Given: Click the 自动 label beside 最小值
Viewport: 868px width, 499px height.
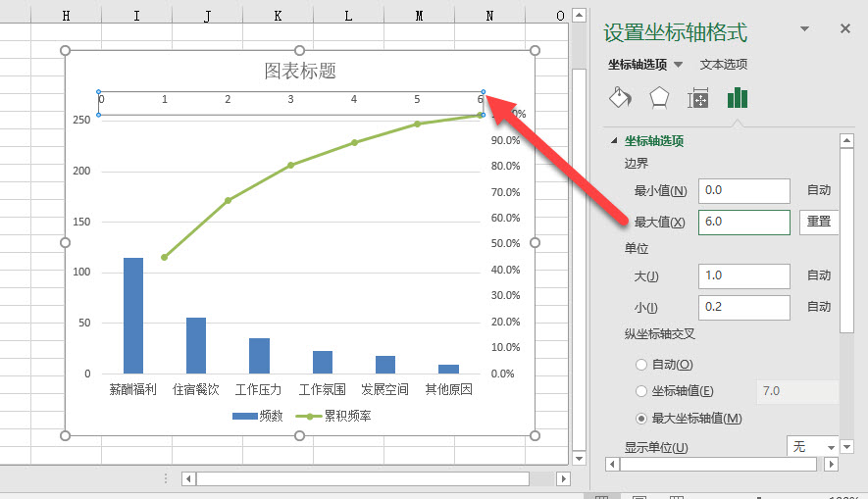Looking at the screenshot, I should [819, 190].
